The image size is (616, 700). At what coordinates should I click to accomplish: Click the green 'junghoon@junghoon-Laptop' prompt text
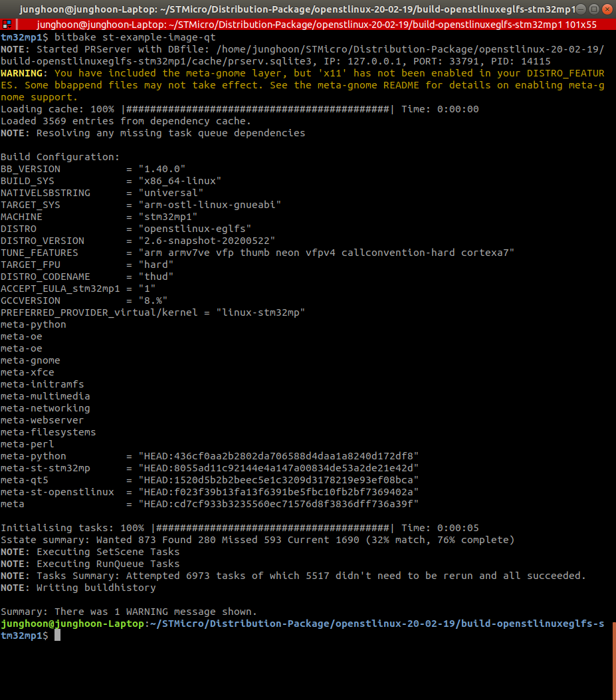[72, 624]
